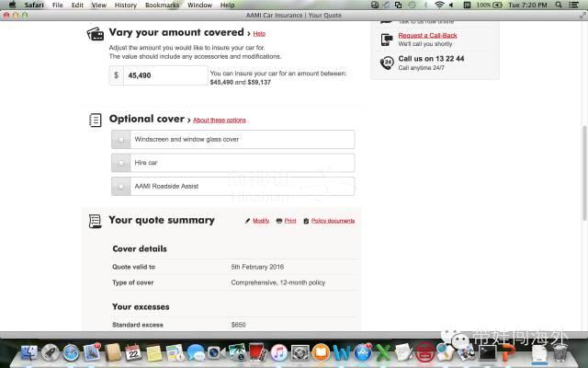Open iBooks orange book icon in the dock
The height and width of the screenshot is (368, 588).
click(321, 352)
